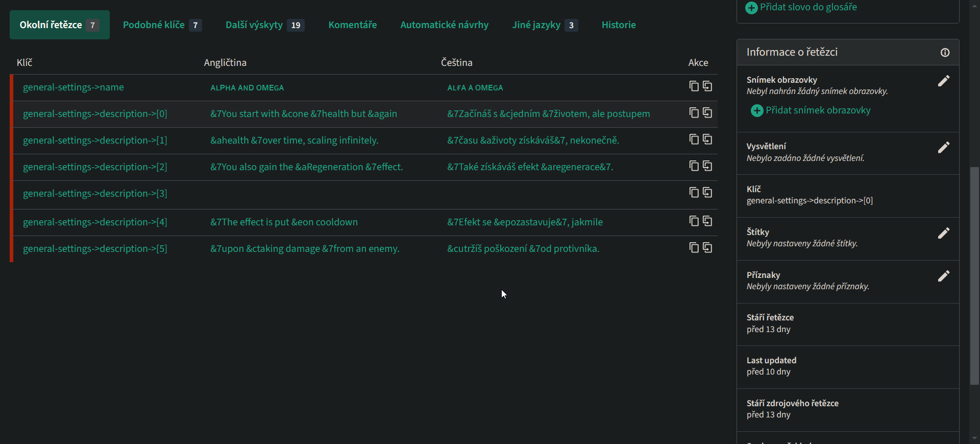Click '&7času &aživoty získáváš&7, nekonečně.' text
980x444 pixels.
[x=533, y=141]
